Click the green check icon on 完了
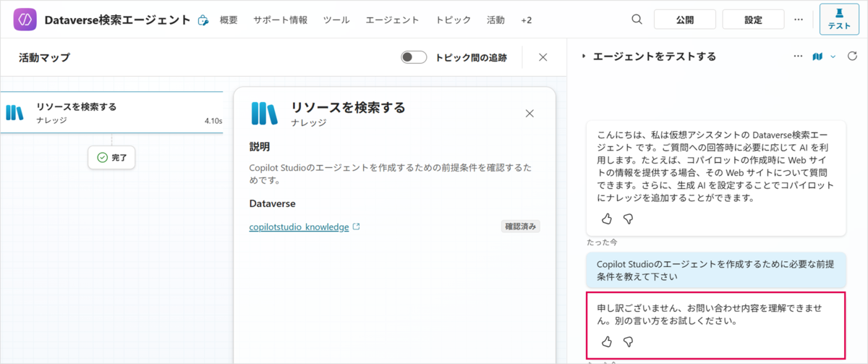868x364 pixels. coord(102,157)
